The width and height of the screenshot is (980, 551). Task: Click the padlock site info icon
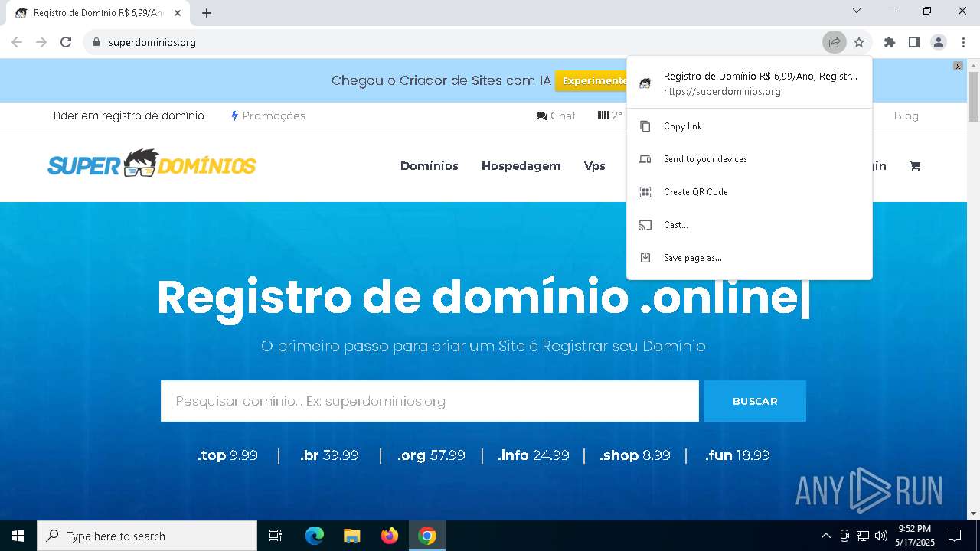pos(96,42)
